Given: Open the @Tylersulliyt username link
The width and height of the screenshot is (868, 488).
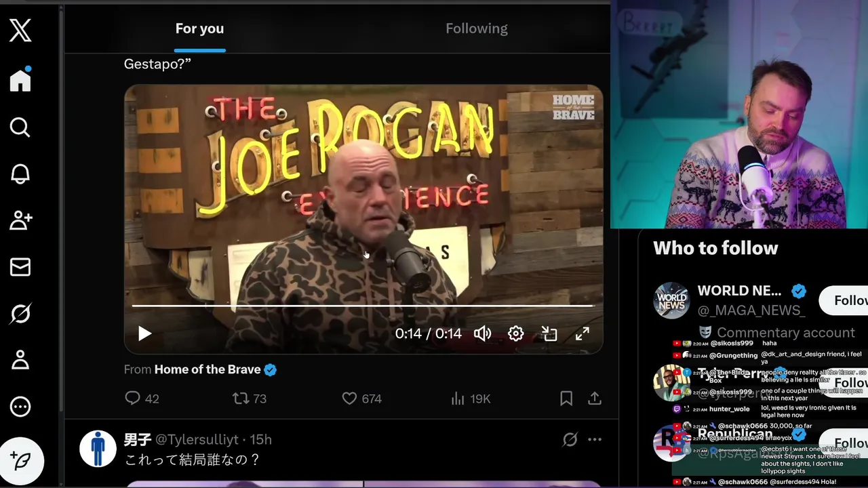Looking at the screenshot, I should click(197, 440).
